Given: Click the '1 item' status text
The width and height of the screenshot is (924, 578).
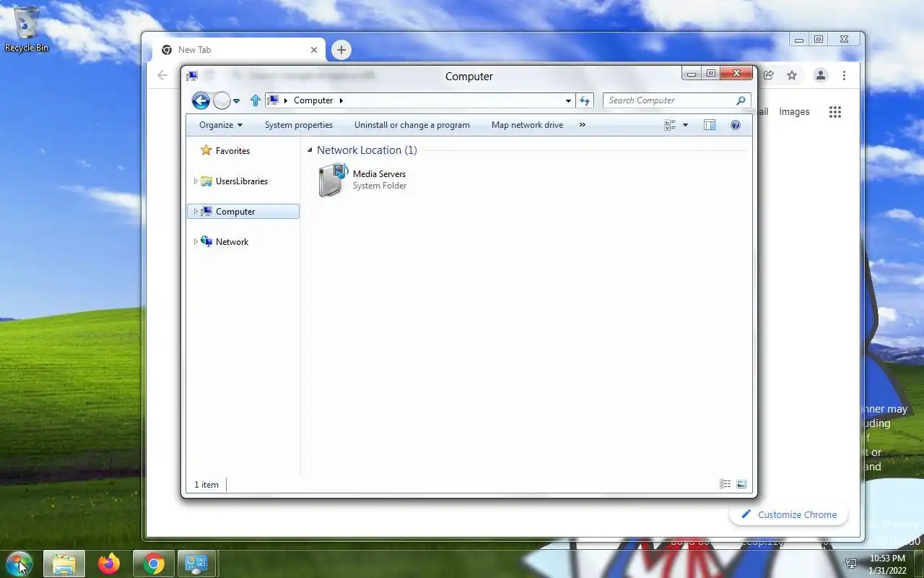Looking at the screenshot, I should pos(206,485).
